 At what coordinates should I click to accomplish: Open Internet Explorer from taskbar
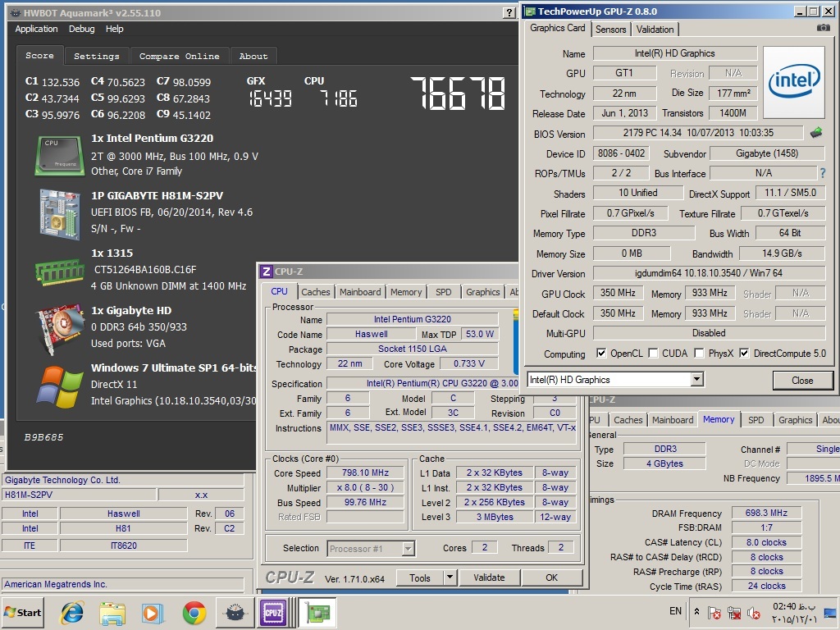coord(72,612)
